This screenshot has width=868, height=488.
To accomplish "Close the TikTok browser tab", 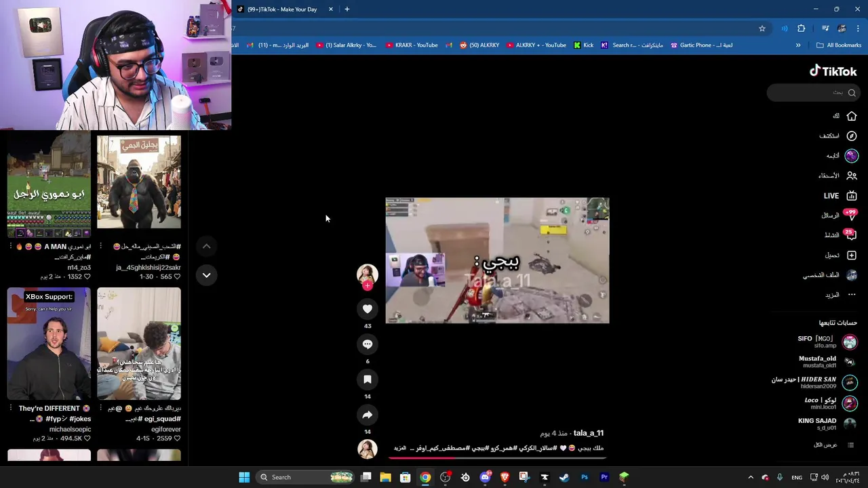I will tap(331, 9).
